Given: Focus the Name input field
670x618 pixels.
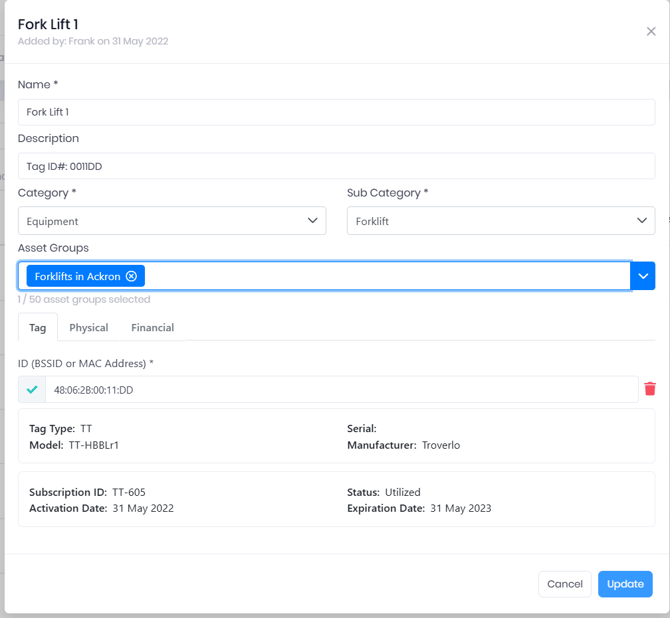Looking at the screenshot, I should 336,112.
